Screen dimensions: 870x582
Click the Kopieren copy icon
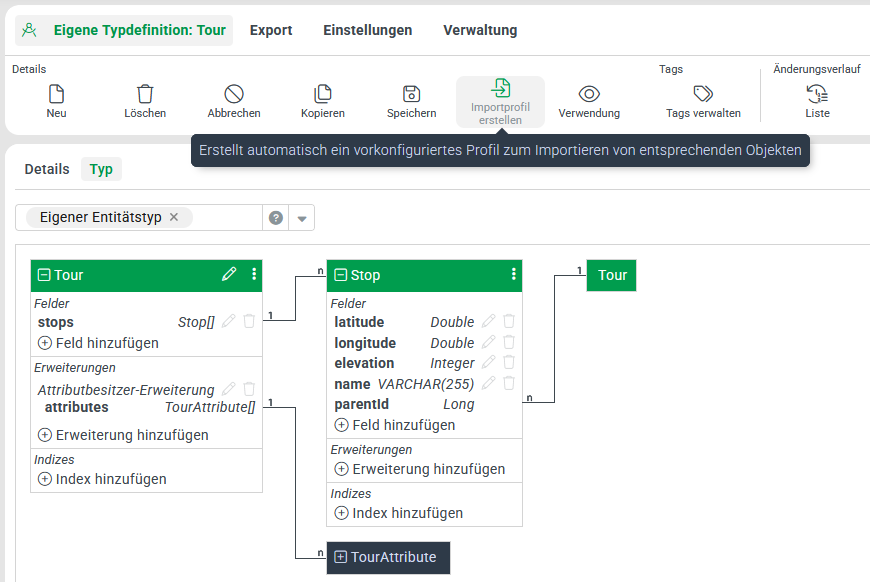coord(323,94)
